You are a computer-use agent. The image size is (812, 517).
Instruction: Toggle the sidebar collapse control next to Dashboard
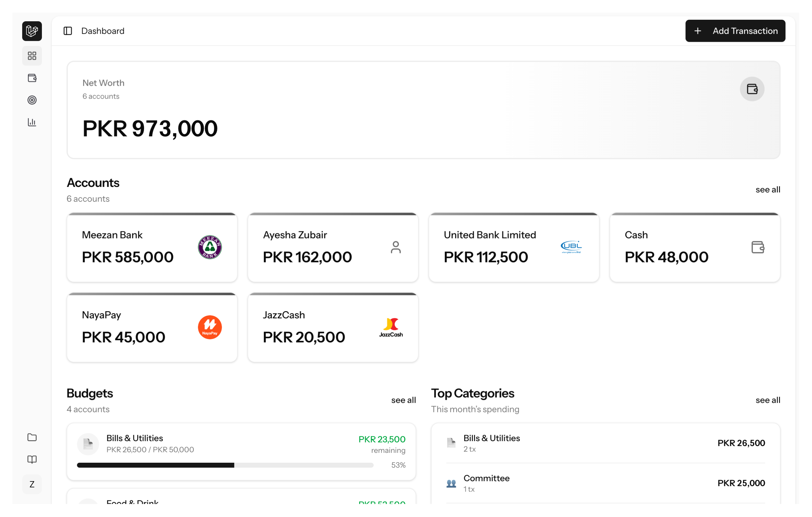68,31
